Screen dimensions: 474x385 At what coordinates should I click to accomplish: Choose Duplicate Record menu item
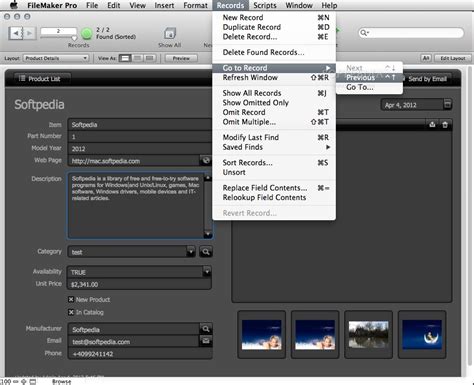click(x=274, y=27)
